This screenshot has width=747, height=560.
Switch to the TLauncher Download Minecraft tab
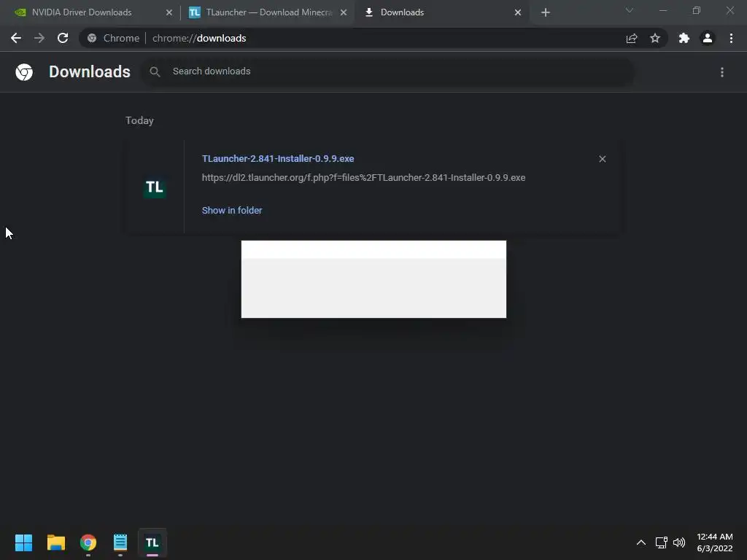pos(269,12)
